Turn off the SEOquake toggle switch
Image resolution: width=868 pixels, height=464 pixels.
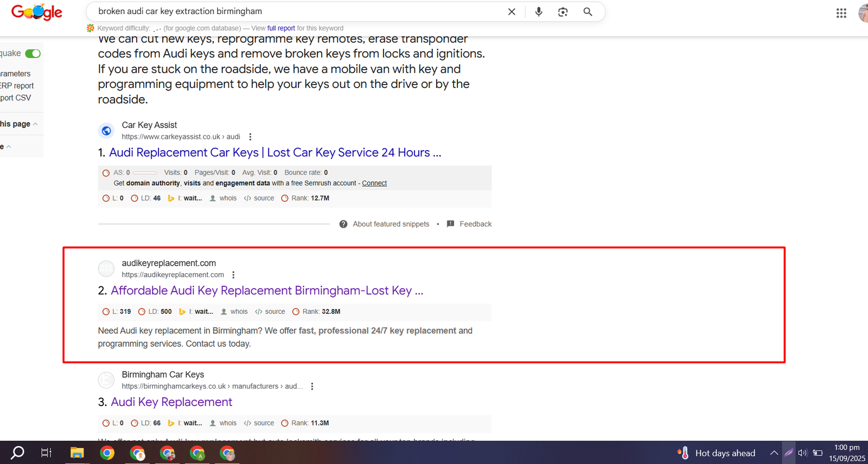point(33,54)
